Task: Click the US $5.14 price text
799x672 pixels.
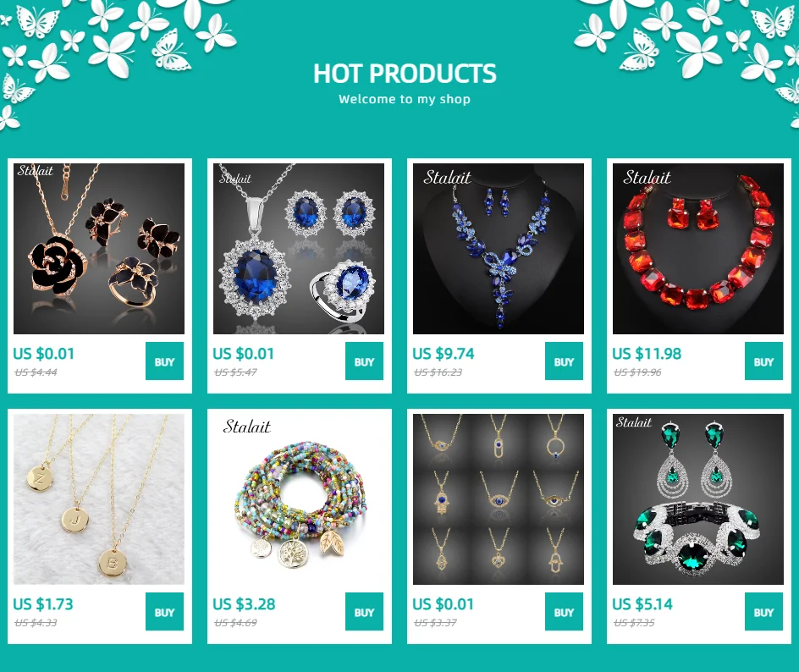Action: point(642,604)
